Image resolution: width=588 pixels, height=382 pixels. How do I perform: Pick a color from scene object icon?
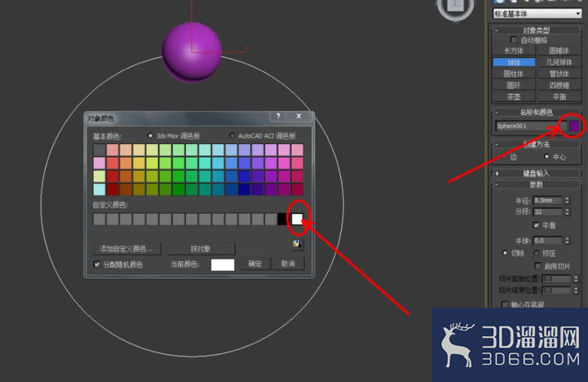pyautogui.click(x=297, y=244)
